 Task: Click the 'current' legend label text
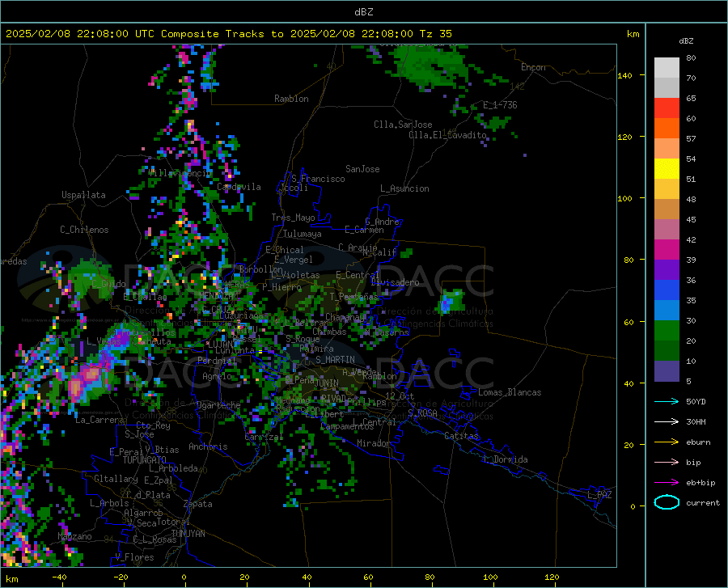[702, 502]
